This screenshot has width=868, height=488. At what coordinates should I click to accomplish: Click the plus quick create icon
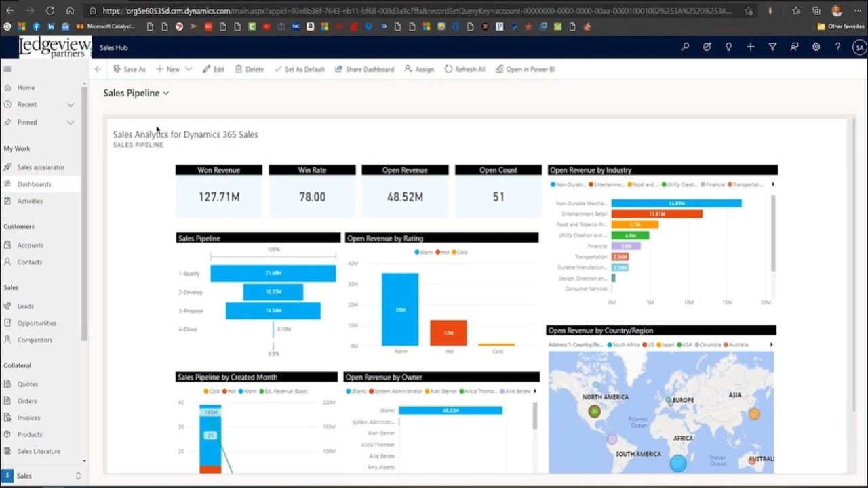[x=751, y=47]
